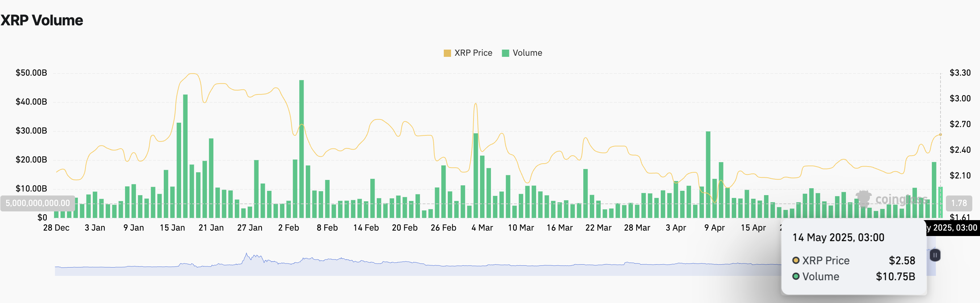Click the '4 Mar' date label
Image resolution: width=980 pixels, height=303 pixels.
[x=482, y=228]
